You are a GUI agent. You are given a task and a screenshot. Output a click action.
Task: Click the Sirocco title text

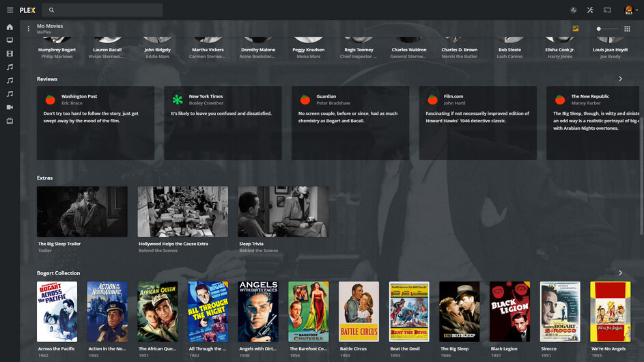[x=548, y=348]
